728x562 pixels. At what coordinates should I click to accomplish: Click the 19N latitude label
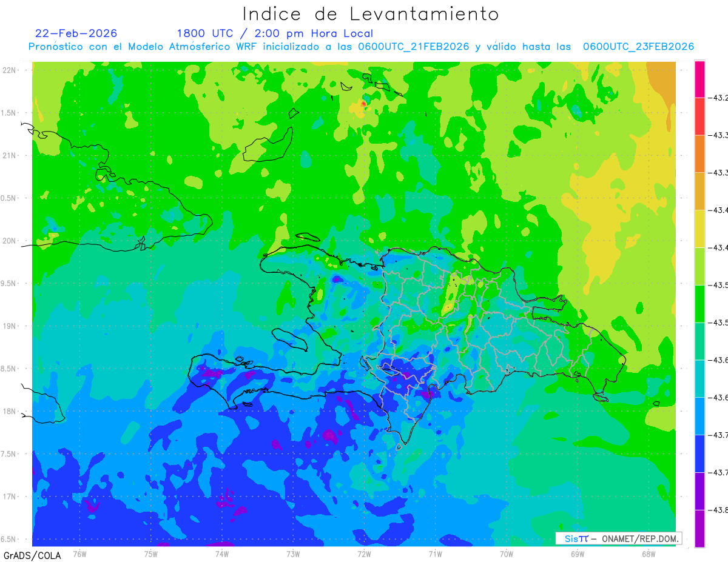coord(10,326)
